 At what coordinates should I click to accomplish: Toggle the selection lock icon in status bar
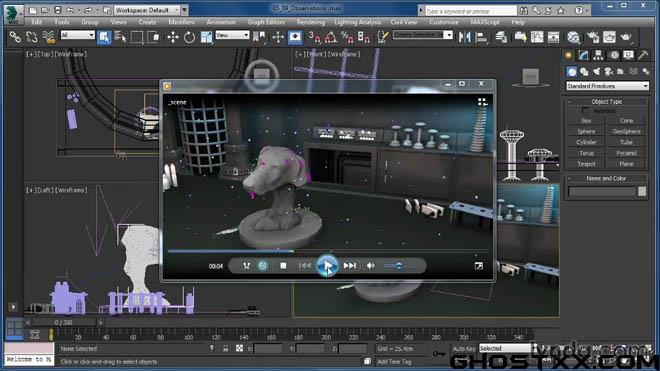(x=226, y=348)
